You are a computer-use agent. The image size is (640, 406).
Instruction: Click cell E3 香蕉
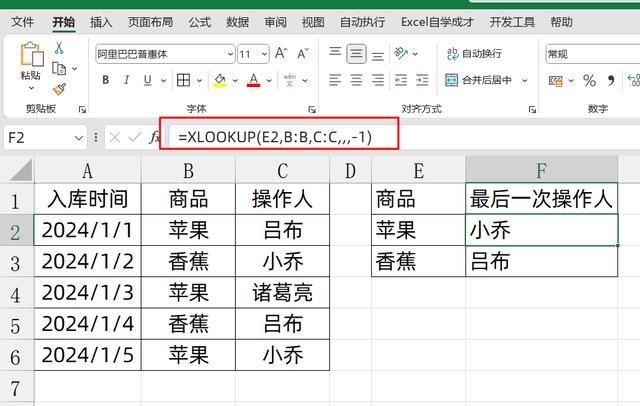[418, 261]
